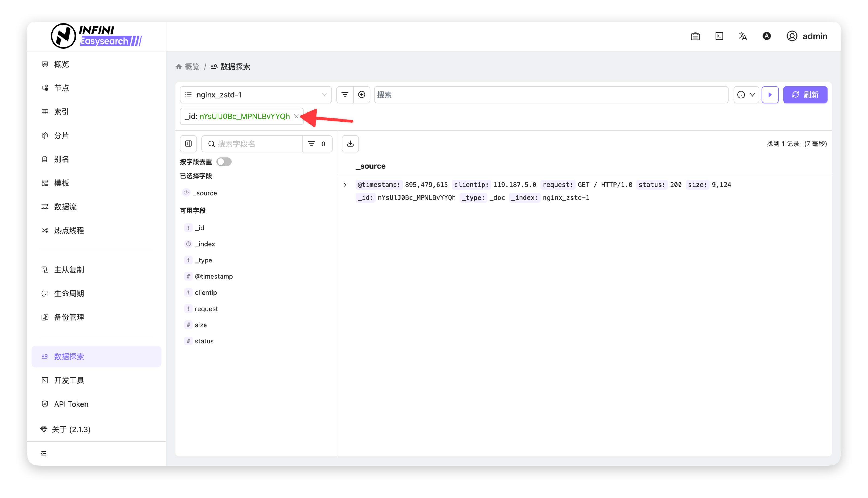The image size is (868, 498).
Task: Open field type filter showing 0
Action: (317, 144)
